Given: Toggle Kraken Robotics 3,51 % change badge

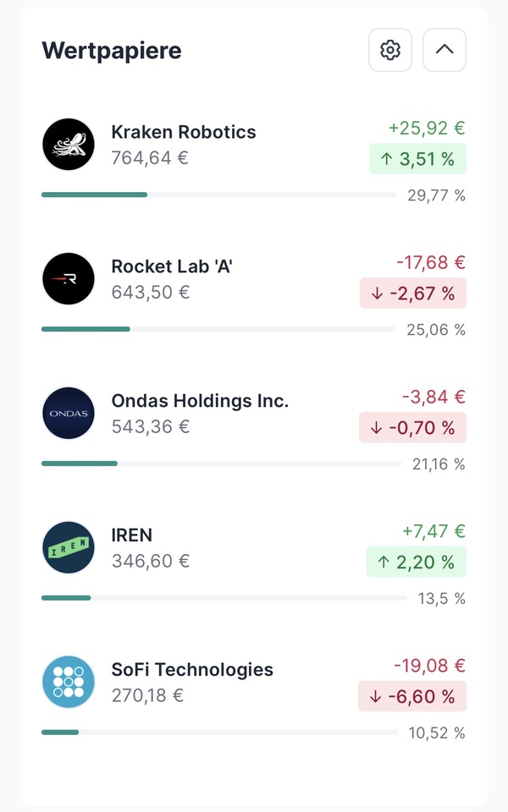Looking at the screenshot, I should (x=417, y=159).
